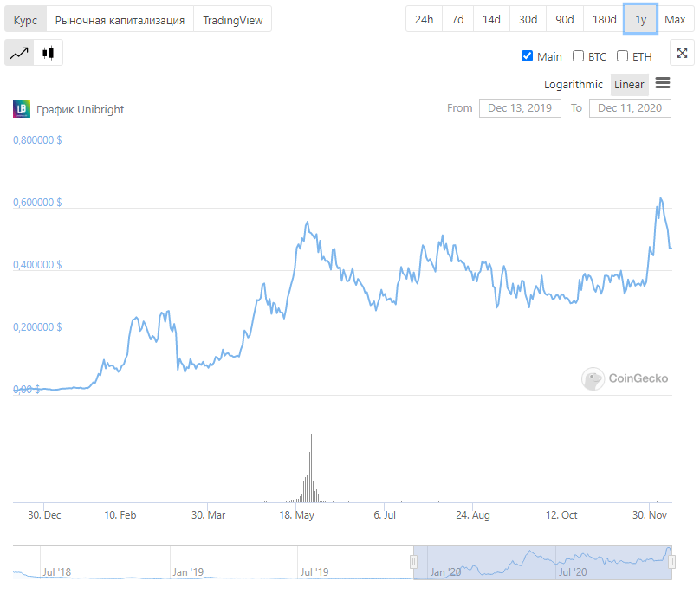Edit the To date field

pyautogui.click(x=630, y=108)
